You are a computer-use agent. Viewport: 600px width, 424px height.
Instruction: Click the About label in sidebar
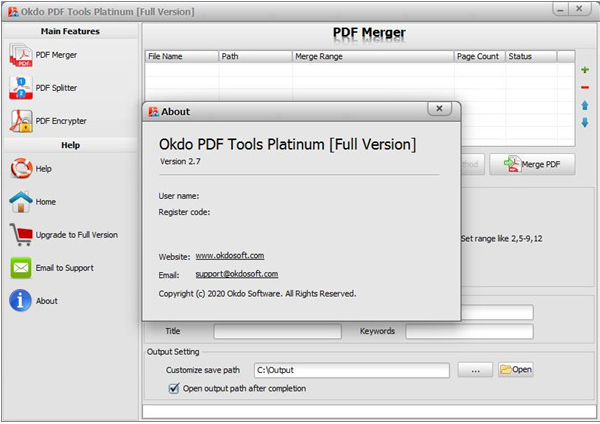pyautogui.click(x=47, y=301)
